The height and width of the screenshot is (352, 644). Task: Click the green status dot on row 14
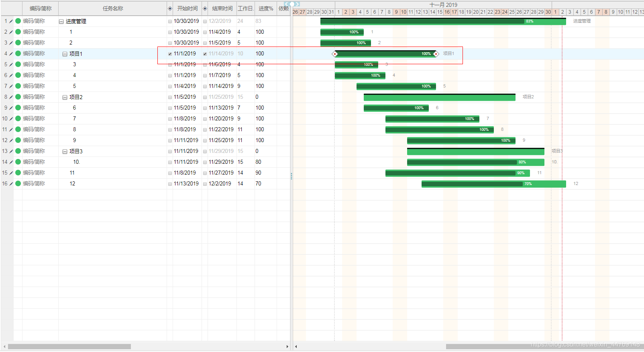[18, 162]
